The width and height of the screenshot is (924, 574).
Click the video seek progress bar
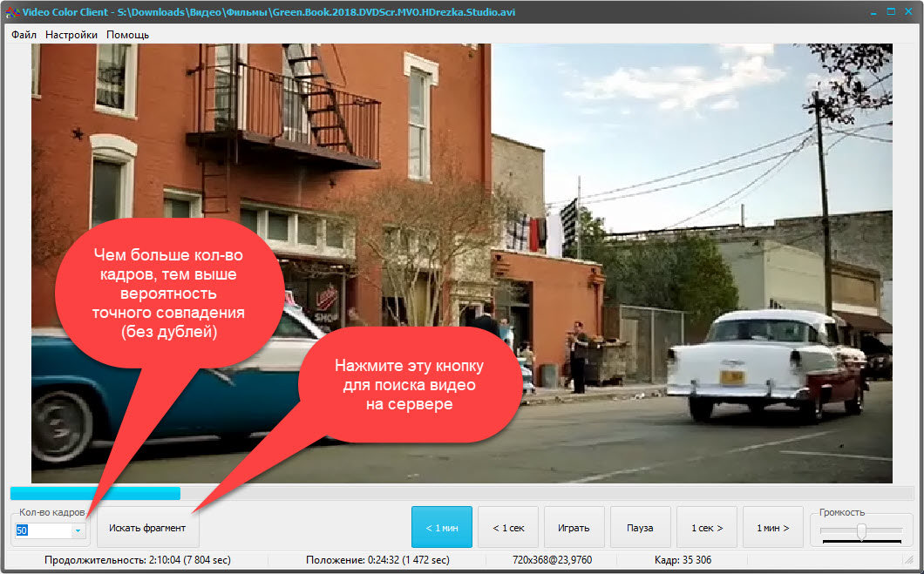461,493
